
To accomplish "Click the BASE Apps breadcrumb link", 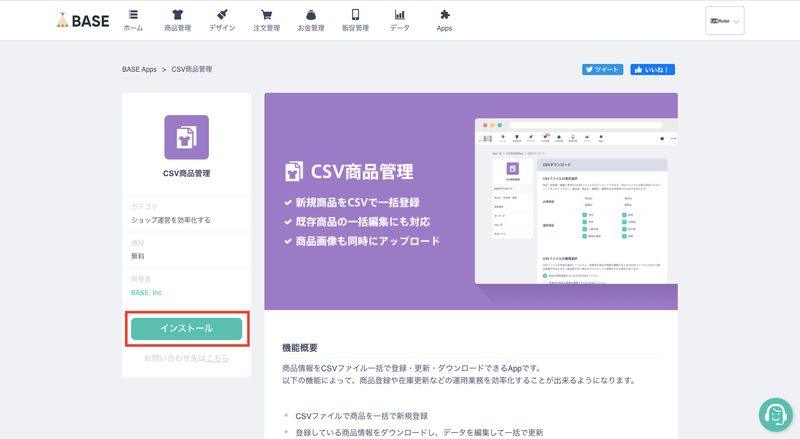I will [x=139, y=69].
